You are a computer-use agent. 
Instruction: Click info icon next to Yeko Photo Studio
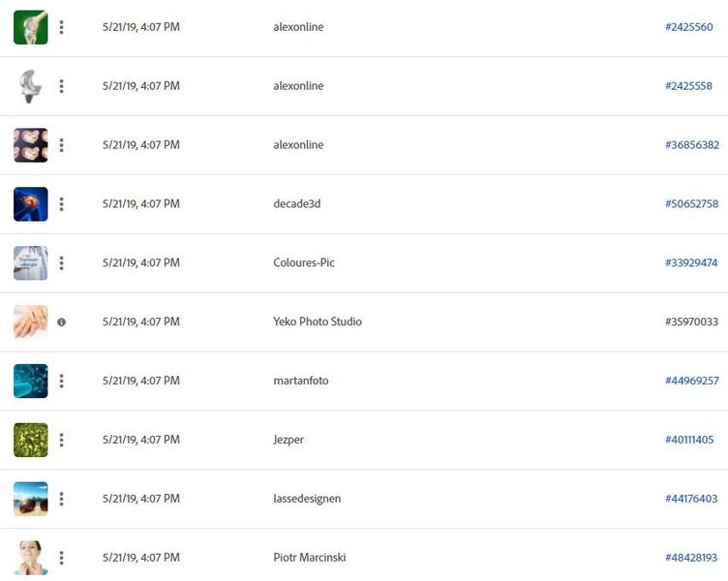click(x=61, y=321)
